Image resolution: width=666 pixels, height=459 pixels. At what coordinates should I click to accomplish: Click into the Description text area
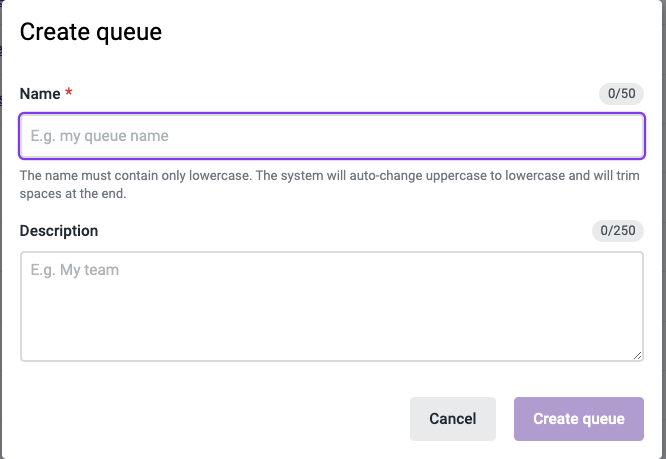332,307
